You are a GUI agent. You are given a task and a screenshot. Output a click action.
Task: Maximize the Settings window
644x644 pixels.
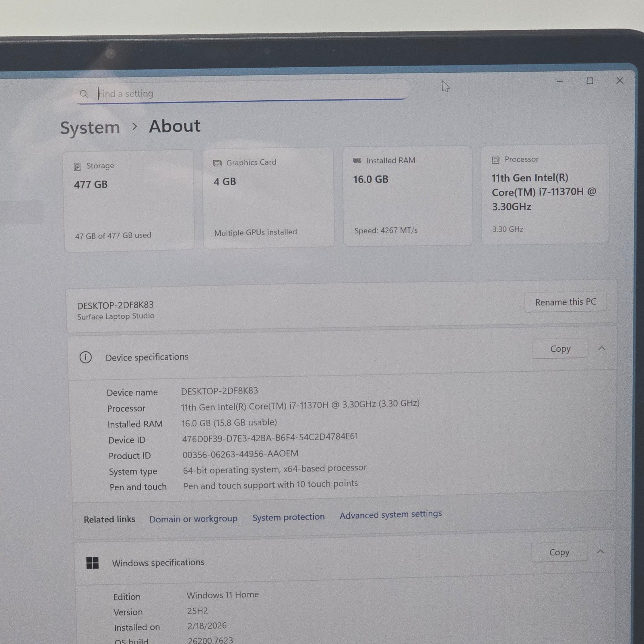click(590, 81)
